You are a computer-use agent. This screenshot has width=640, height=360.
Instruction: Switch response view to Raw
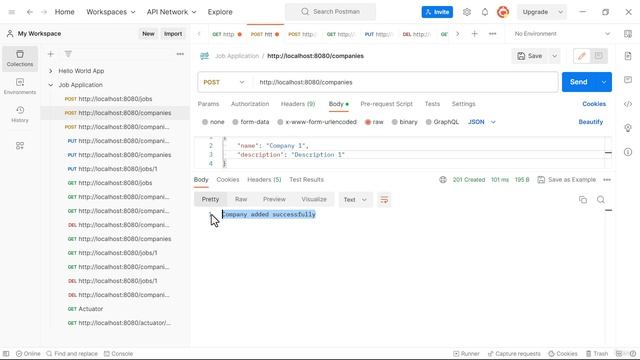click(241, 200)
